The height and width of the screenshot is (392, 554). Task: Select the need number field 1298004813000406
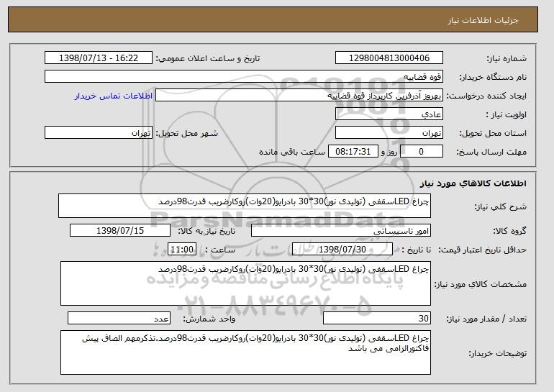click(389, 58)
